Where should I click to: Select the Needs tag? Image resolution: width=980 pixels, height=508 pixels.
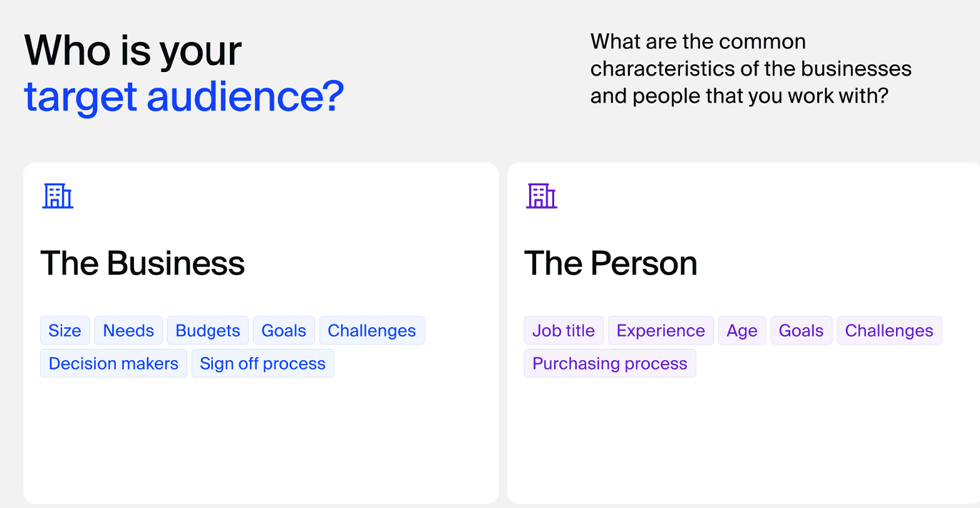click(128, 331)
